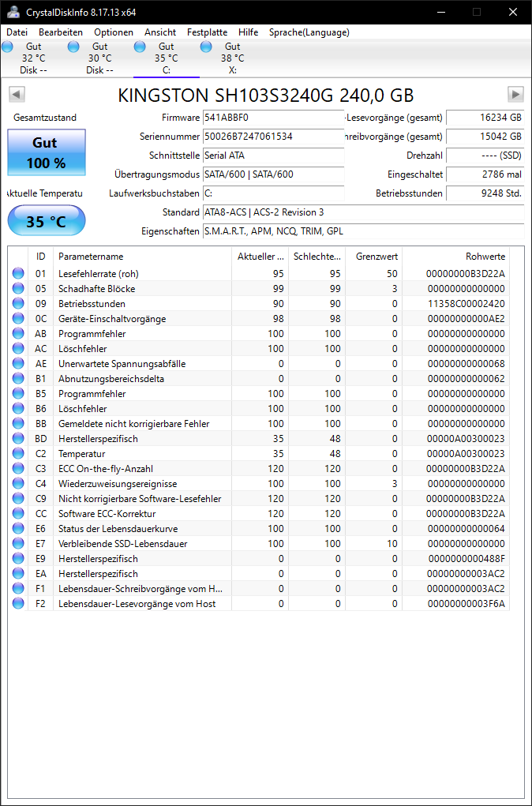This screenshot has width=532, height=806.
Task: Click the Aktueller column header
Action: click(260, 256)
